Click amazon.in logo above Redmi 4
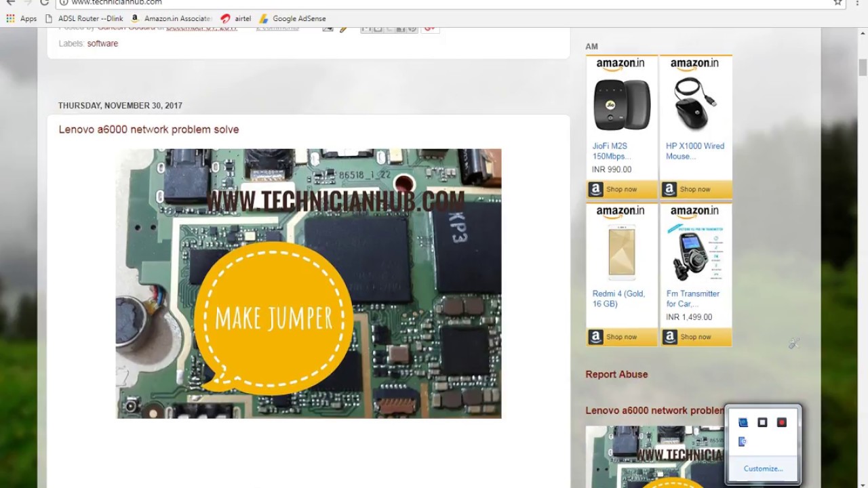 (x=620, y=211)
